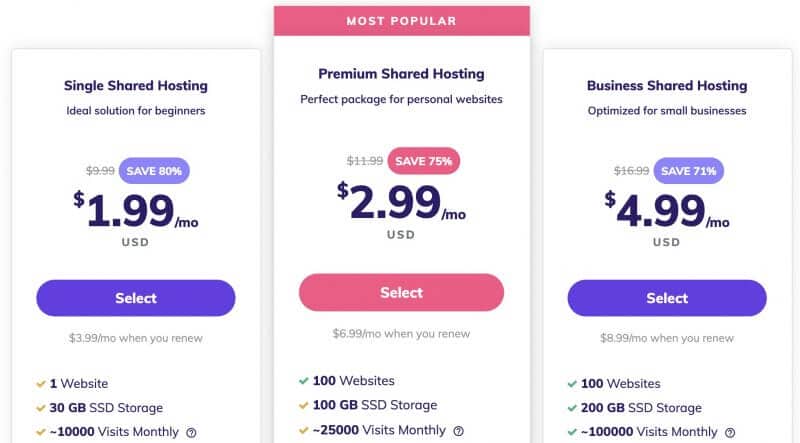Click checkmark beside 100 GB SSD Storage
The width and height of the screenshot is (800, 443).
[x=304, y=405]
